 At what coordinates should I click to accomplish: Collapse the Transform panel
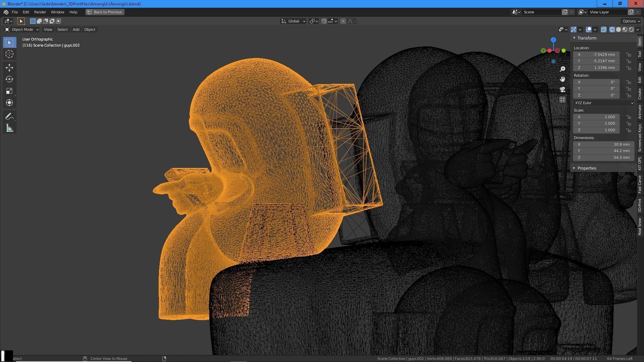[587, 38]
